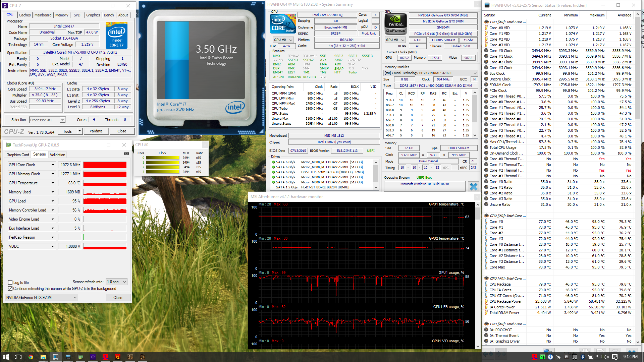Open the GPU Load sensor dropdown
The width and height of the screenshot is (644, 362).
(53, 201)
